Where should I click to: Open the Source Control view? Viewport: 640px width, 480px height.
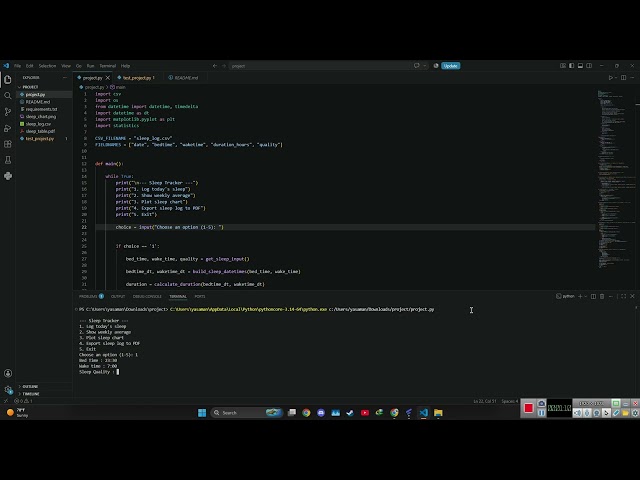(8, 112)
